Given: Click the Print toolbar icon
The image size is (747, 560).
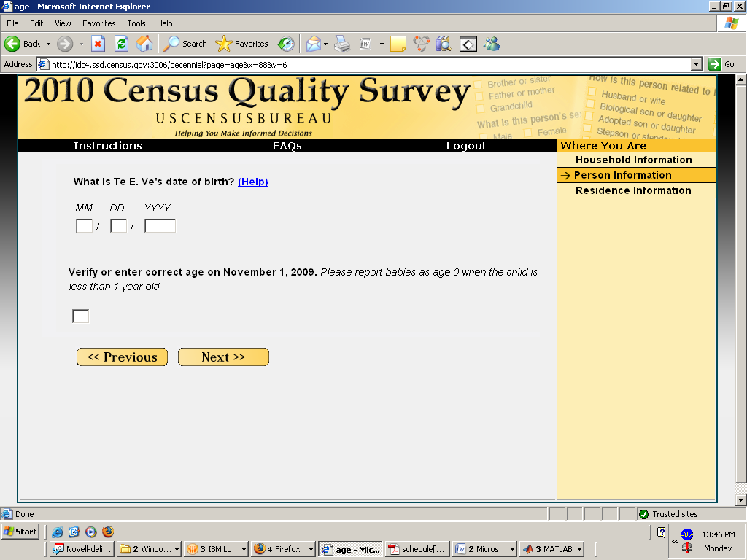Looking at the screenshot, I should [x=342, y=44].
